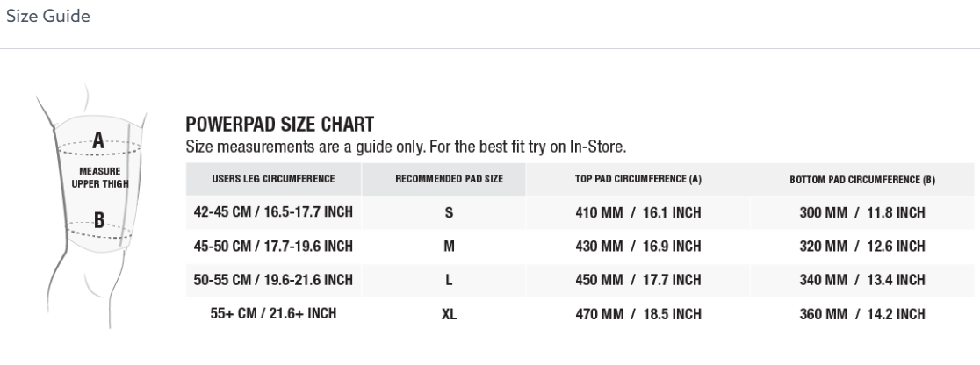Click the Size Guide heading
The width and height of the screenshot is (980, 365).
point(48,17)
